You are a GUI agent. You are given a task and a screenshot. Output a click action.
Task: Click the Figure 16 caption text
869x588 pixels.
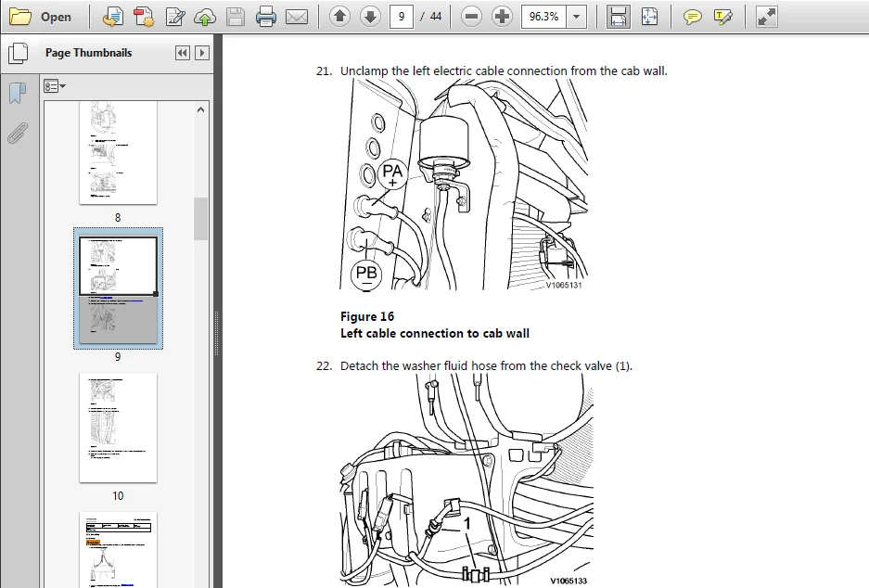367,316
